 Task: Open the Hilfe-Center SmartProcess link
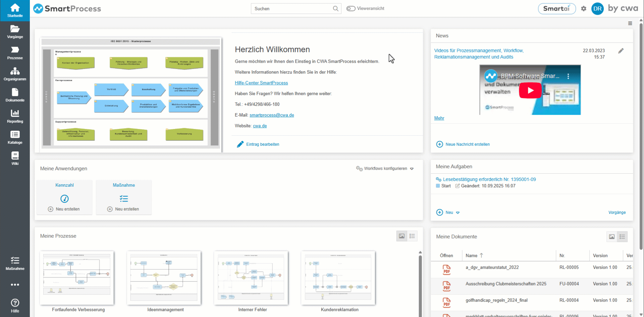click(261, 83)
